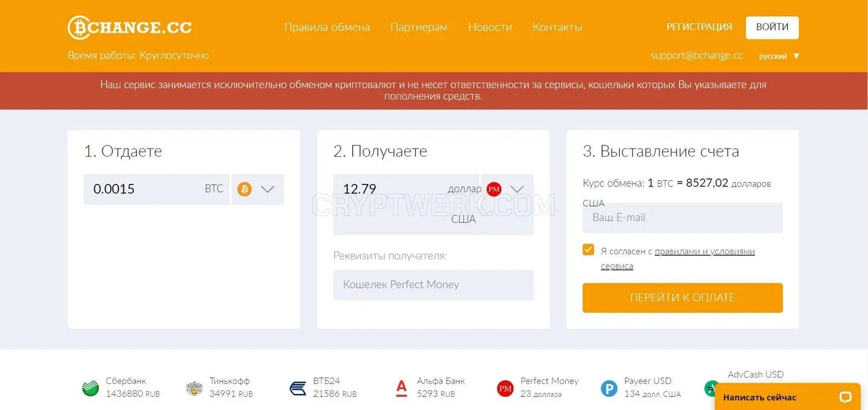Click the Кошелек Perfect Money field
Viewport: 868px width, 410px height.
pos(433,285)
